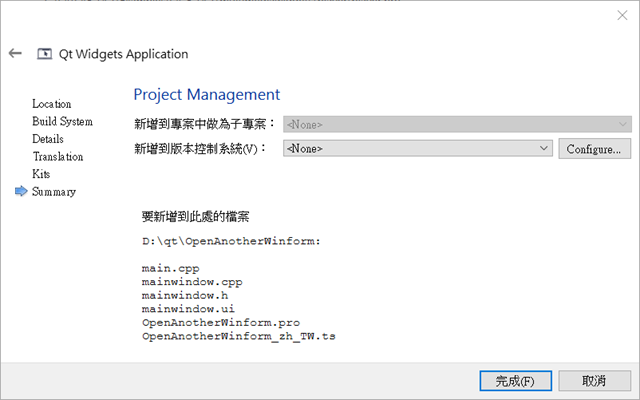
Task: Select the Build System step
Action: point(62,122)
